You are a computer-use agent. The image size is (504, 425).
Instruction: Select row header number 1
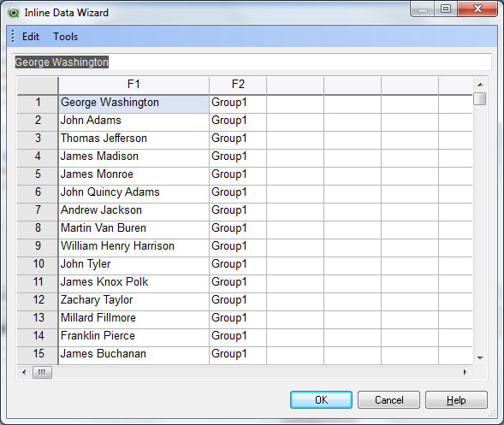pos(38,104)
